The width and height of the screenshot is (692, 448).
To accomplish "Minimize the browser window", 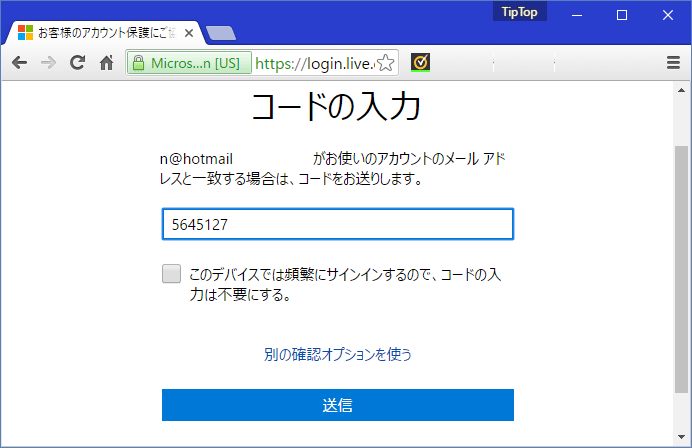I will click(577, 15).
